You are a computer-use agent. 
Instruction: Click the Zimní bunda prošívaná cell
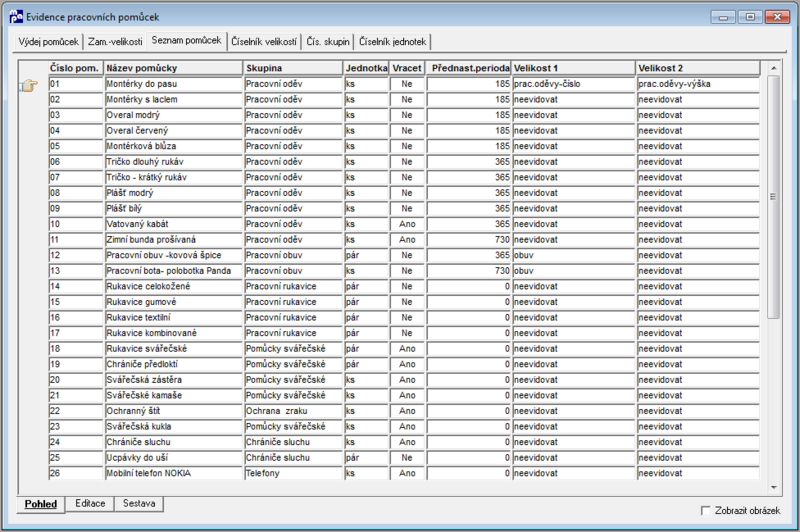pos(173,239)
